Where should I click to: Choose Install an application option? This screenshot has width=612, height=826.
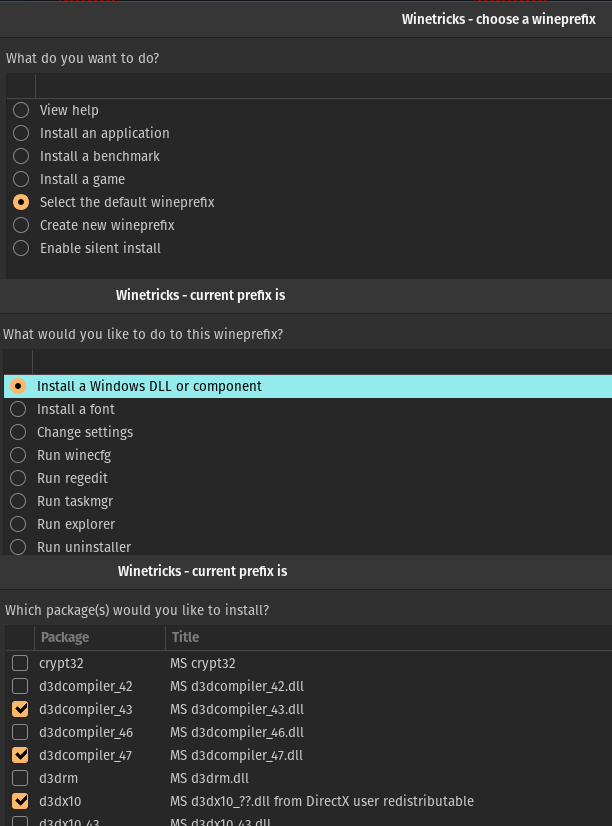coord(21,133)
